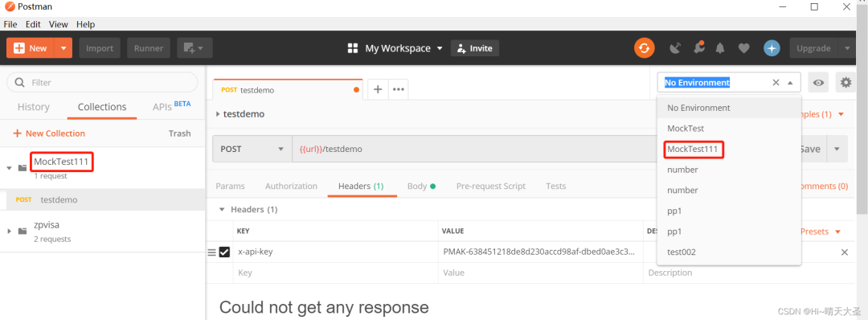
Task: Open the tab options three-dots menu
Action: click(398, 89)
